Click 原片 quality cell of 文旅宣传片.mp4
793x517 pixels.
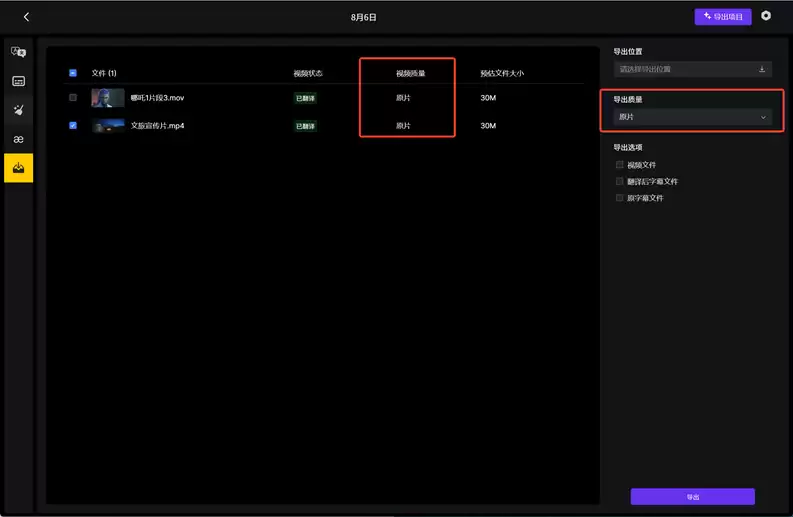[403, 125]
